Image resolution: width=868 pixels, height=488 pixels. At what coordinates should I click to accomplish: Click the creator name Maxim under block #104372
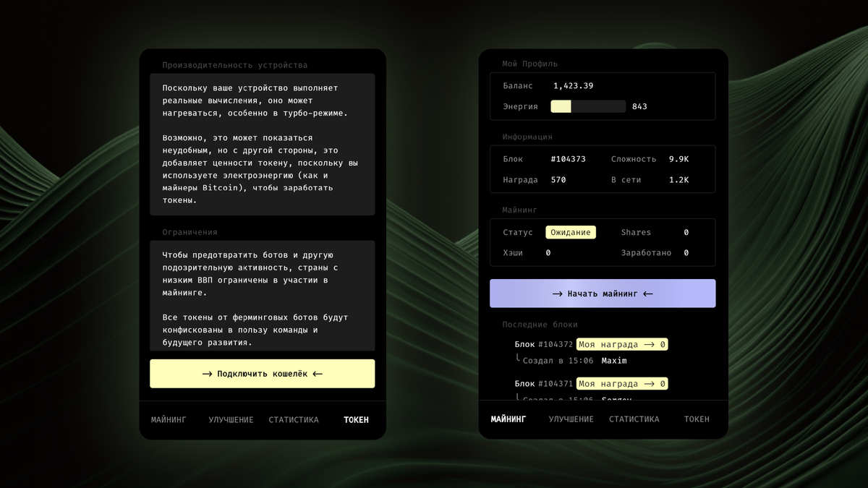click(613, 361)
